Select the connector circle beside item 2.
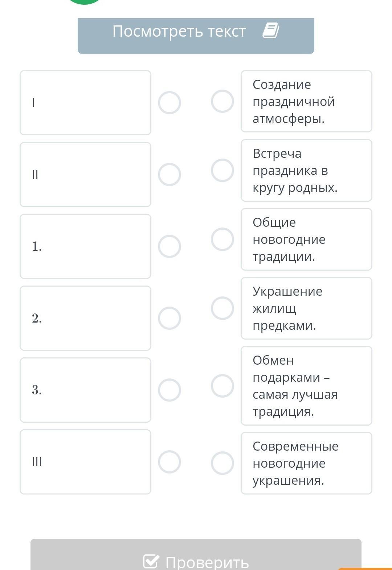The image size is (392, 570). pos(170,318)
